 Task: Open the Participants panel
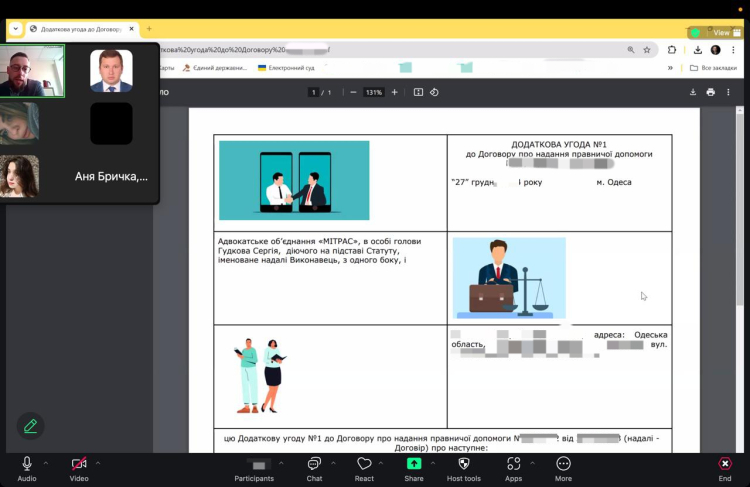pyautogui.click(x=254, y=466)
